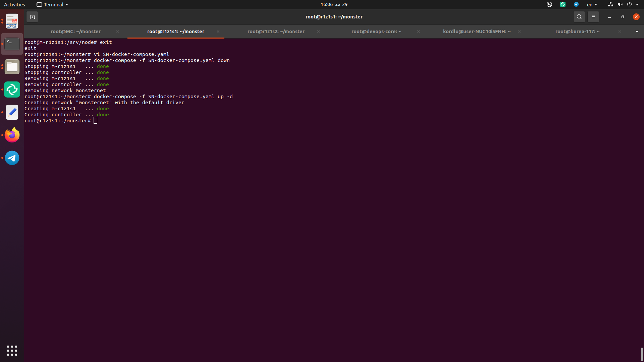The height and width of the screenshot is (362, 644).
Task: Switch to root@MC: ~/monster tab
Action: [75, 32]
